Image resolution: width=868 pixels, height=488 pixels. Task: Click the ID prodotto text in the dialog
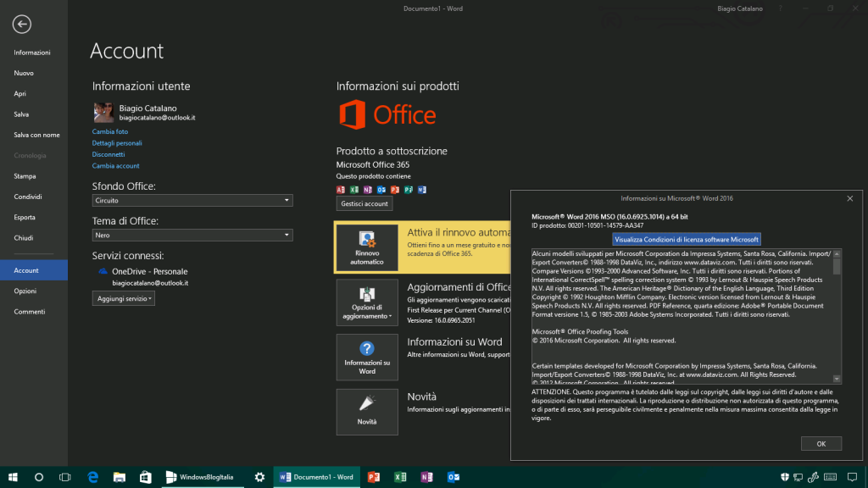587,225
